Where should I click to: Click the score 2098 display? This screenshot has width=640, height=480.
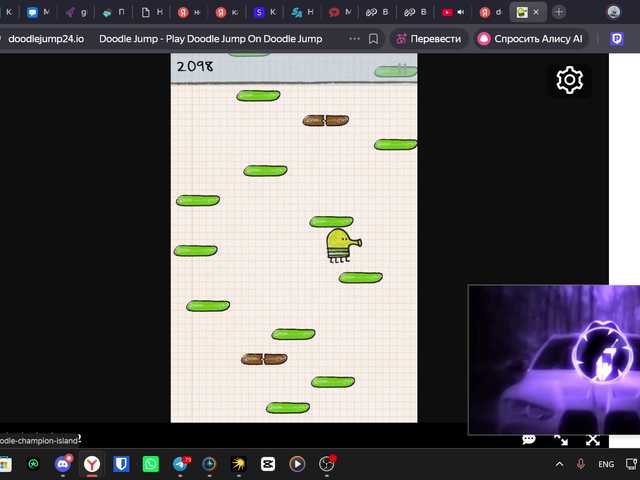pyautogui.click(x=195, y=67)
